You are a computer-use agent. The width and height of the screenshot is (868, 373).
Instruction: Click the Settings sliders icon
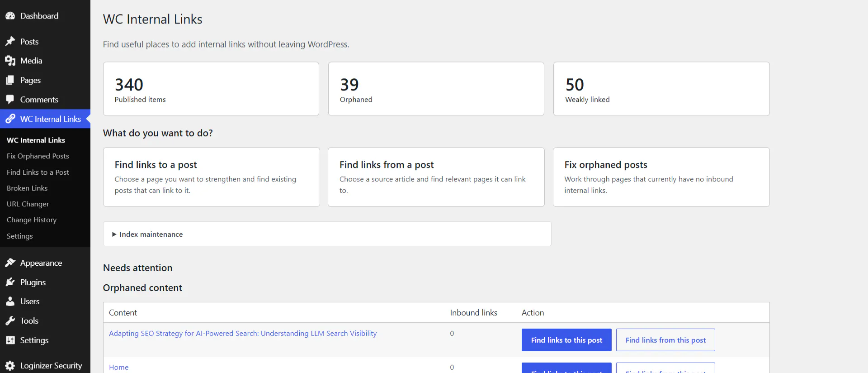tap(10, 340)
